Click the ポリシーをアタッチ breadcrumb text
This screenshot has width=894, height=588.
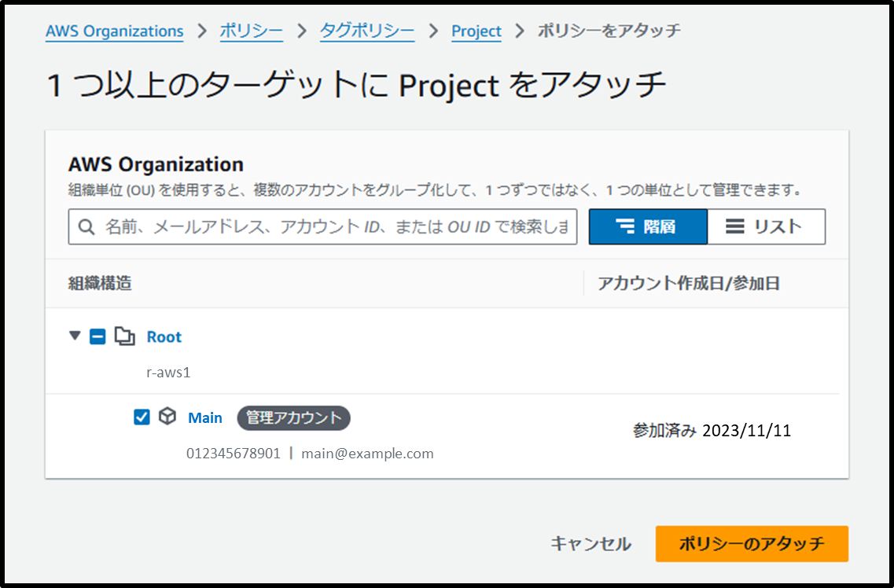tap(609, 31)
